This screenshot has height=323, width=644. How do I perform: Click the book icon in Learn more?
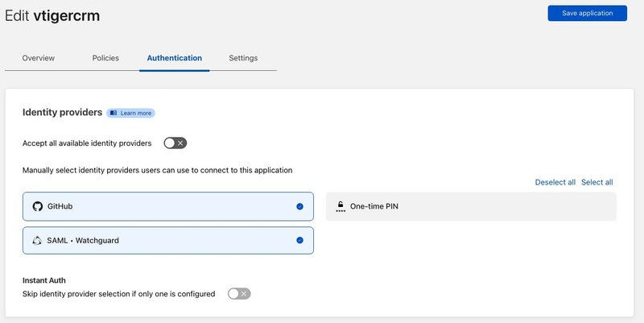pyautogui.click(x=114, y=113)
